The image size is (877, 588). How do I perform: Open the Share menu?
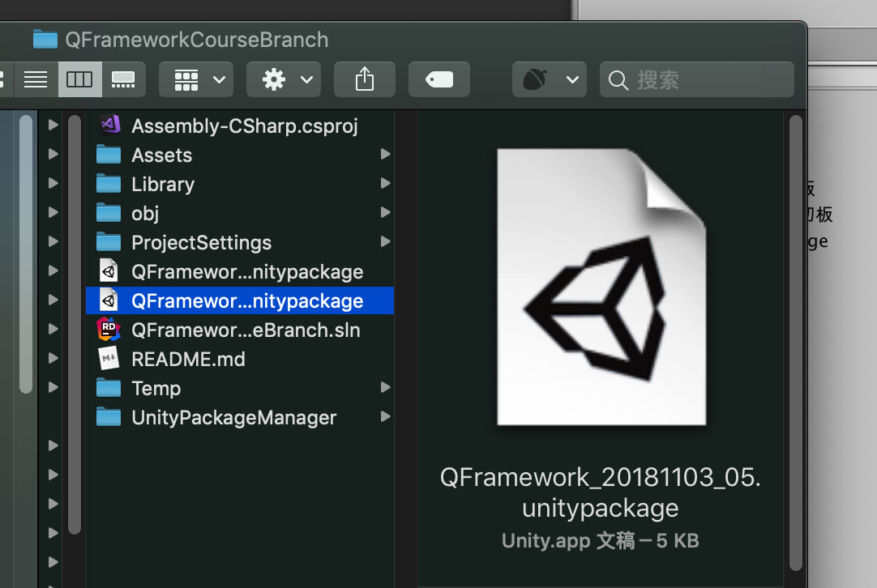[364, 79]
